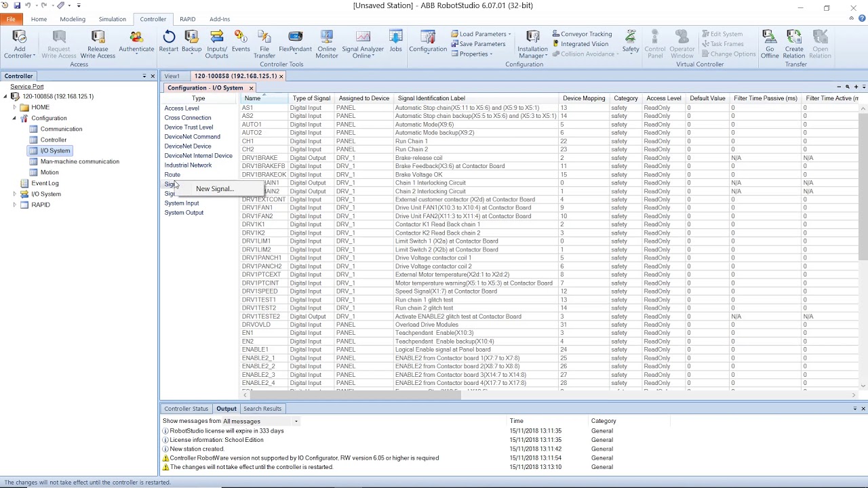
Task: Switch to the RAPID ribbon tab
Action: (187, 19)
